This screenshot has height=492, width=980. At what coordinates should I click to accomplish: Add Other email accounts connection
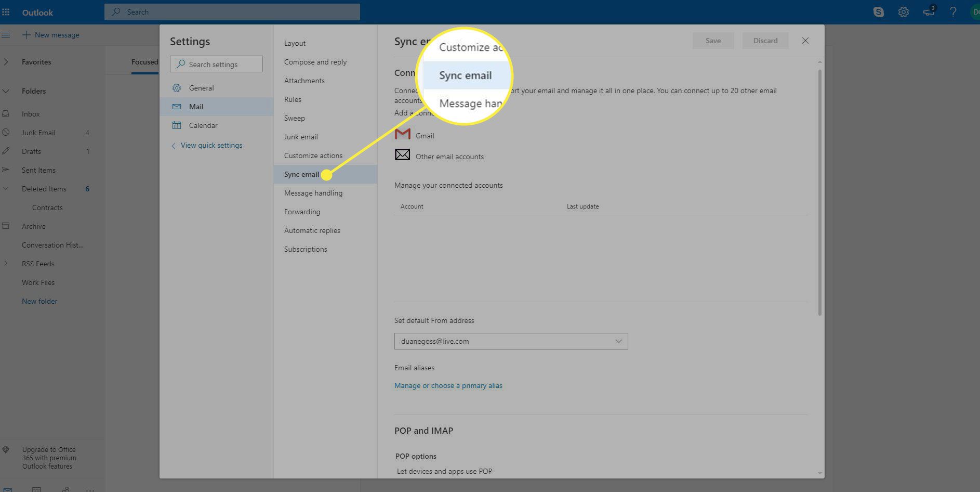pyautogui.click(x=449, y=157)
